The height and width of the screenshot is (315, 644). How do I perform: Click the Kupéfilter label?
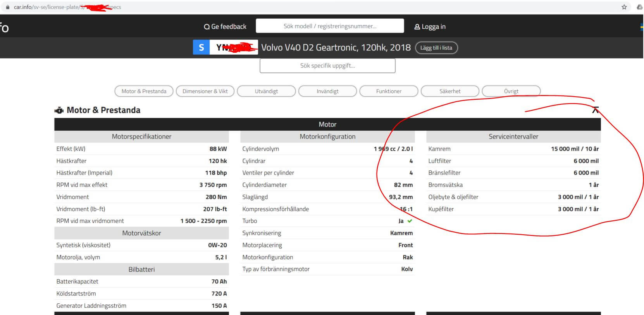click(441, 209)
